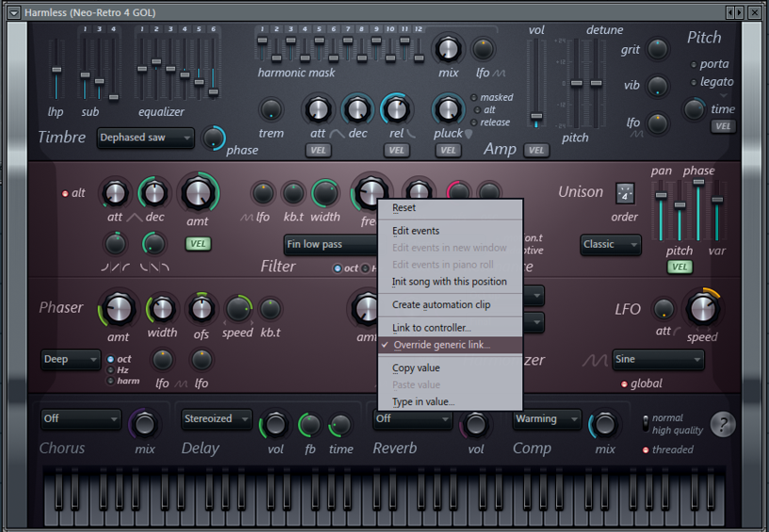
Task: Click the previous preset arrow in title bar
Action: (x=730, y=12)
